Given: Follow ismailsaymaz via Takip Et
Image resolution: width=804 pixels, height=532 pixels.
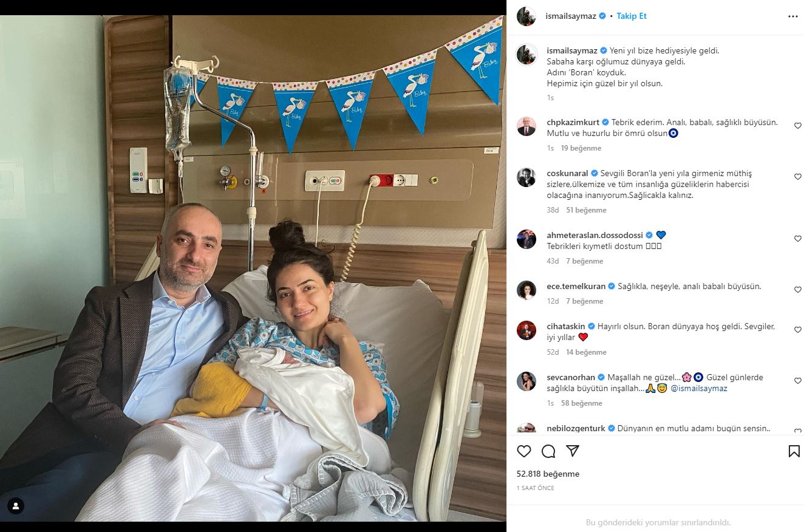Looking at the screenshot, I should 632,16.
